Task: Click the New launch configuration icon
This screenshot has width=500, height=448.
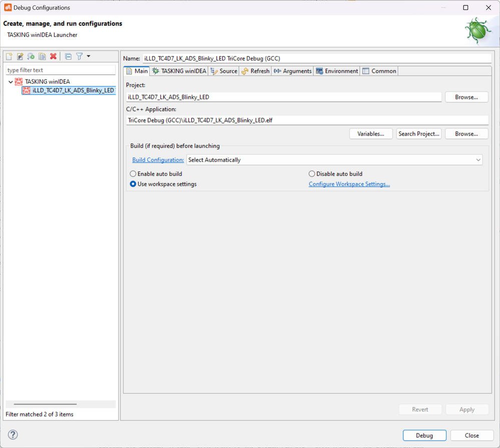Action: (9, 56)
